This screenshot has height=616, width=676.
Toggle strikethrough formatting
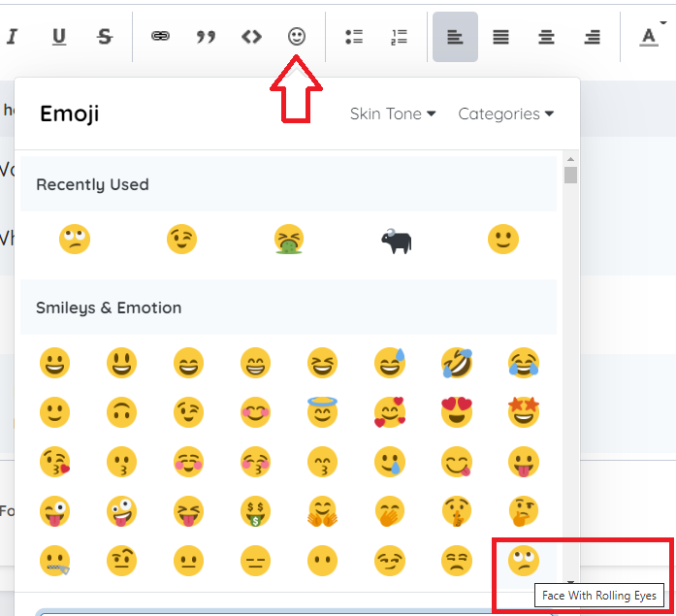point(105,37)
